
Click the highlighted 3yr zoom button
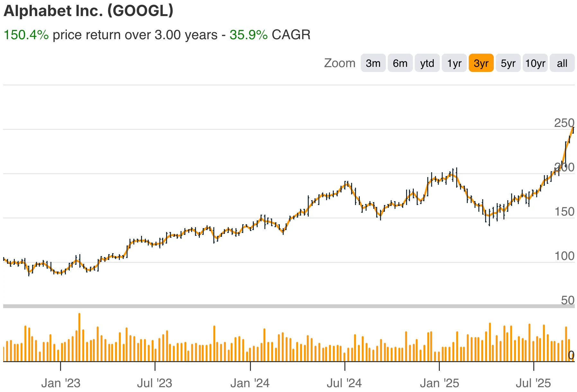(481, 63)
